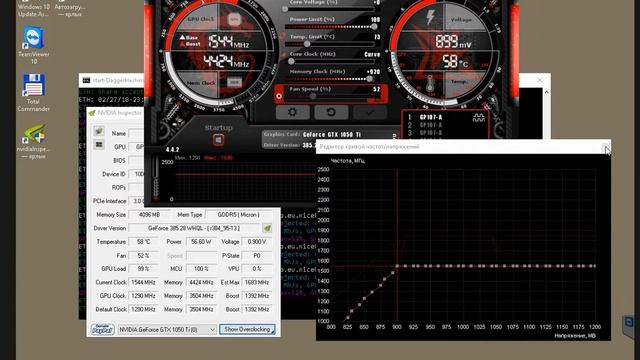Click the Temp. Limit slider handle
The width and height of the screenshot is (640, 360).
[x=307, y=44]
